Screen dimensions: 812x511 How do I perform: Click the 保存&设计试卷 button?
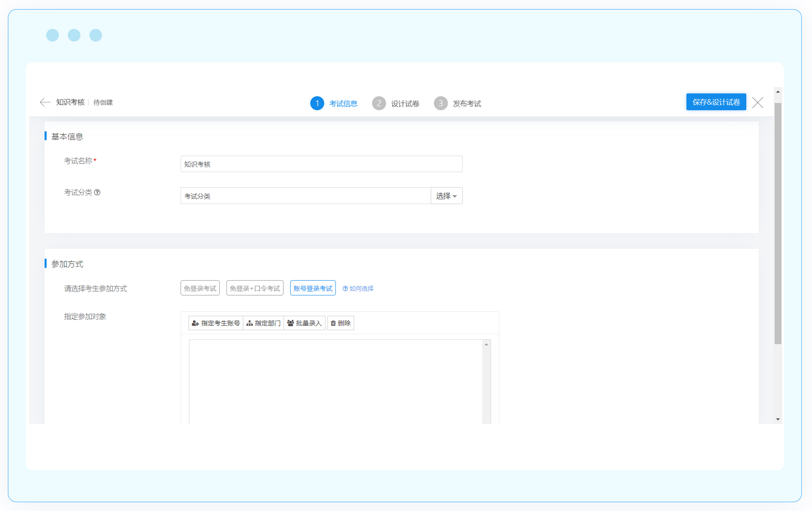(x=716, y=102)
